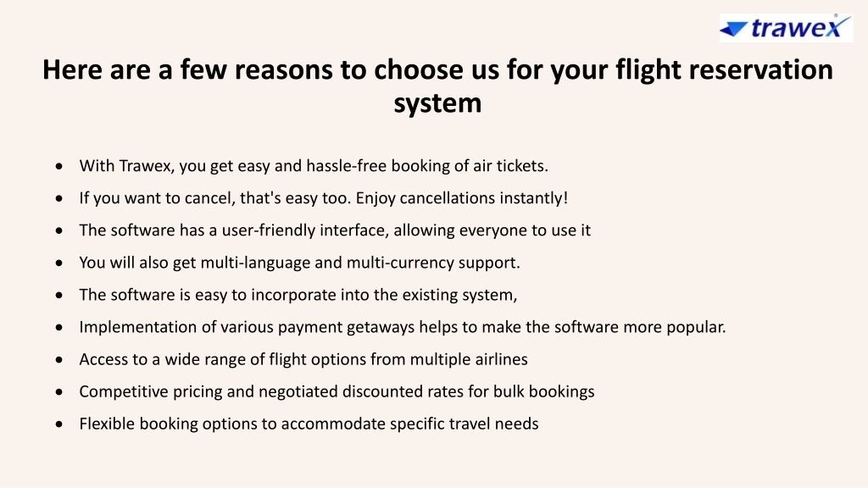This screenshot has width=868, height=488.
Task: Click the bullet about hassle-free booking
Action: 314,166
